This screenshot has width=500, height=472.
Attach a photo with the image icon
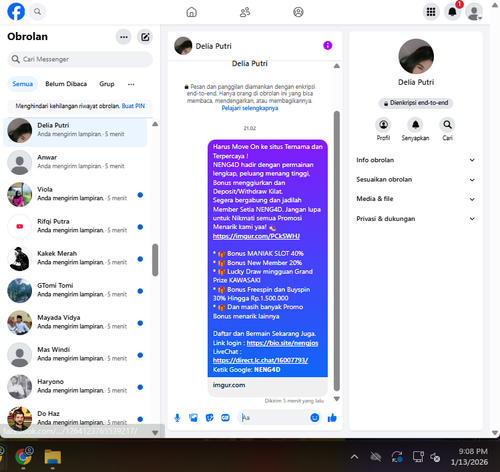(193, 418)
